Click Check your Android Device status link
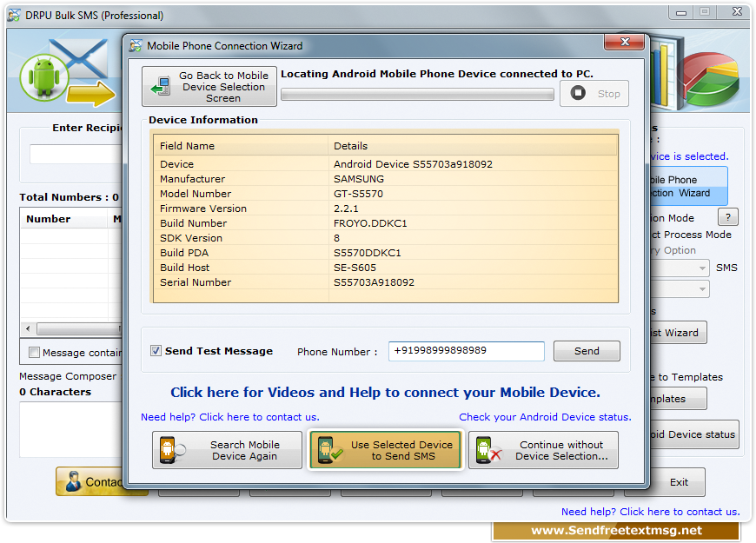Viewport: 756px width, 543px height. 545,417
